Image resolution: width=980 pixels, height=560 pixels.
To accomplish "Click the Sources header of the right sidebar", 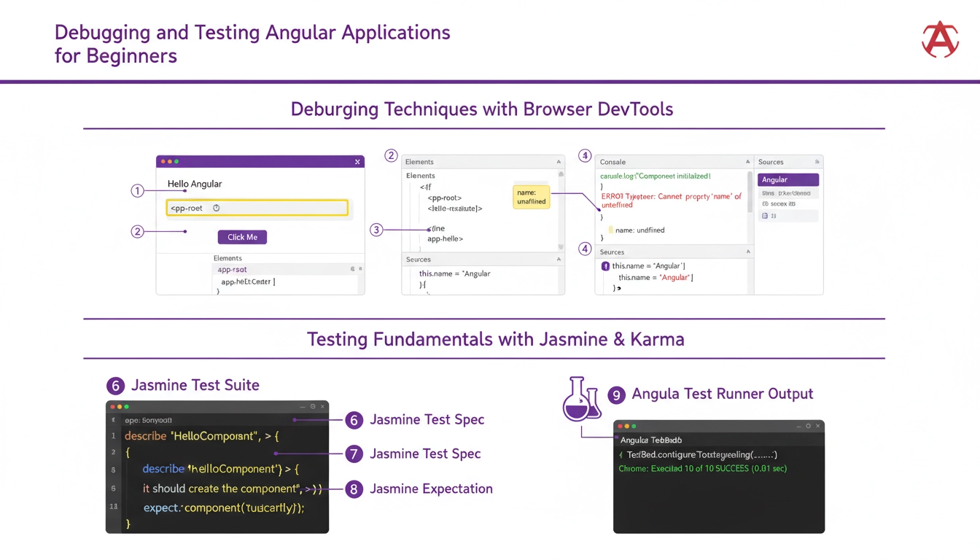I will point(771,162).
